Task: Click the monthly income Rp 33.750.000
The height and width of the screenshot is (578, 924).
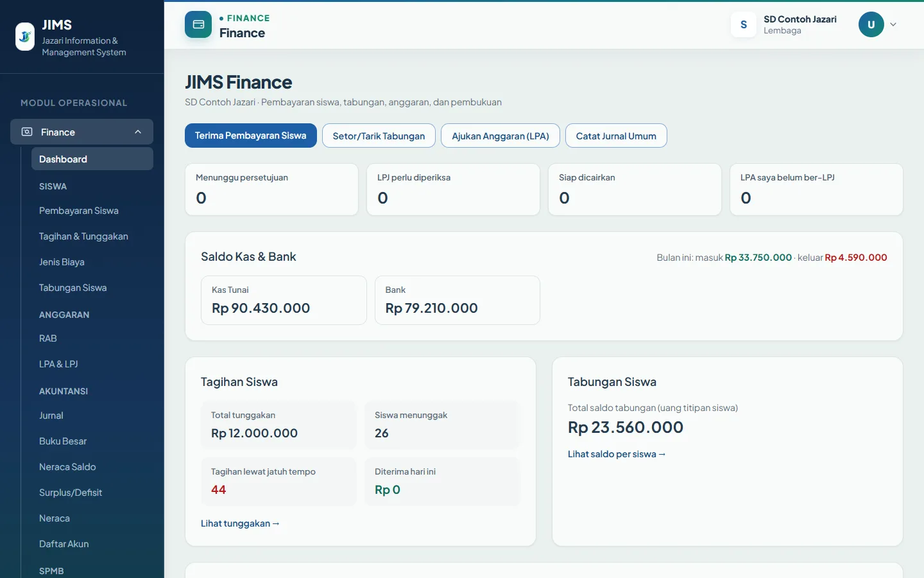Action: coord(758,258)
